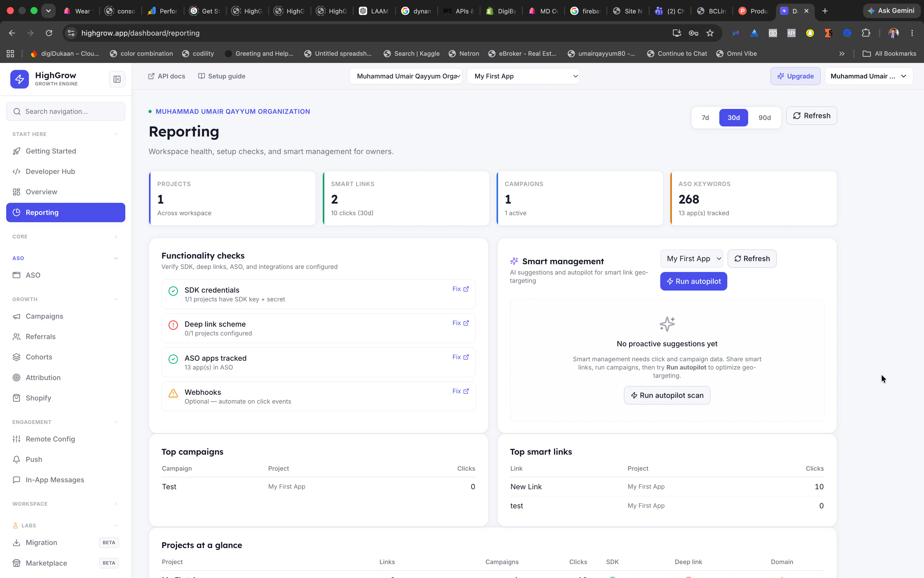The width and height of the screenshot is (924, 578).
Task: Open the Developer Hub page
Action: pyautogui.click(x=66, y=171)
